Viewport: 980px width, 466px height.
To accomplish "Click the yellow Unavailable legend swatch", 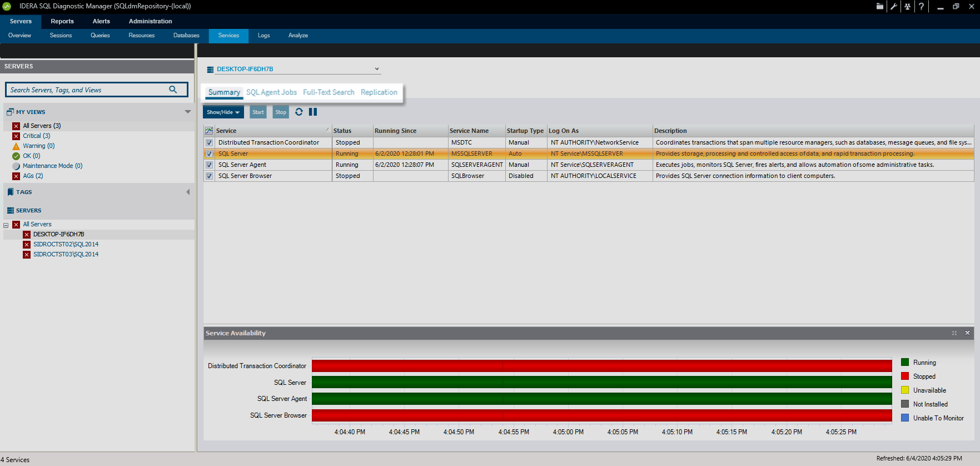I will coord(905,390).
